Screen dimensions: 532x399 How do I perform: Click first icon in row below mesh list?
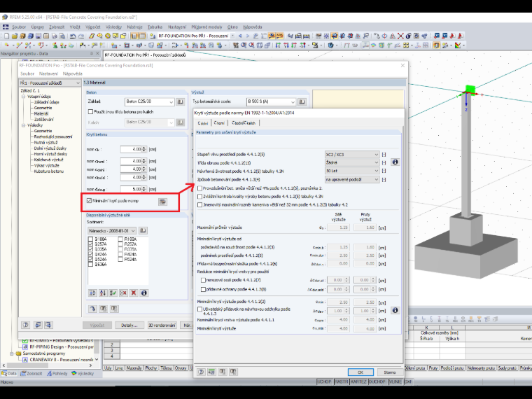click(x=92, y=293)
